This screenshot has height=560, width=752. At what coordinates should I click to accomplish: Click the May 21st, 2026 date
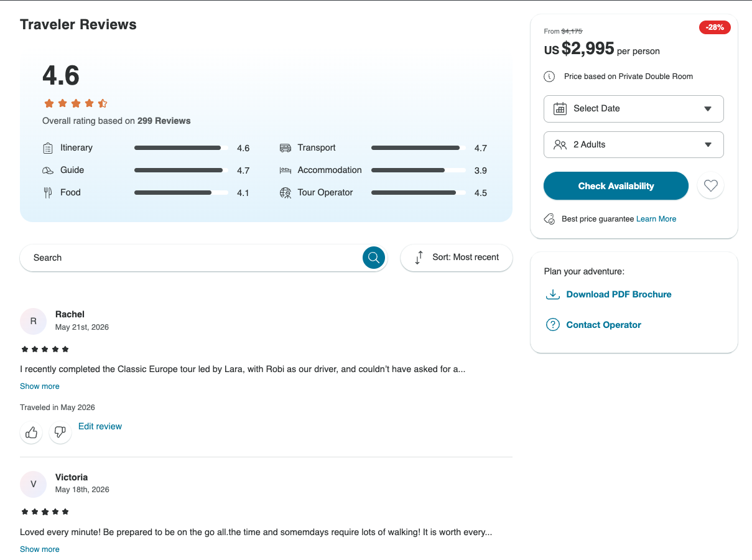point(82,327)
